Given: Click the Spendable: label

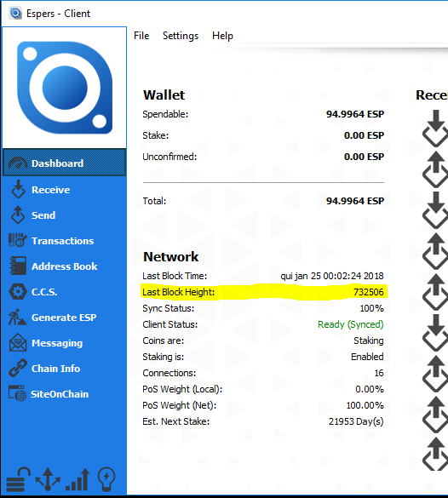Looking at the screenshot, I should click(x=165, y=114).
